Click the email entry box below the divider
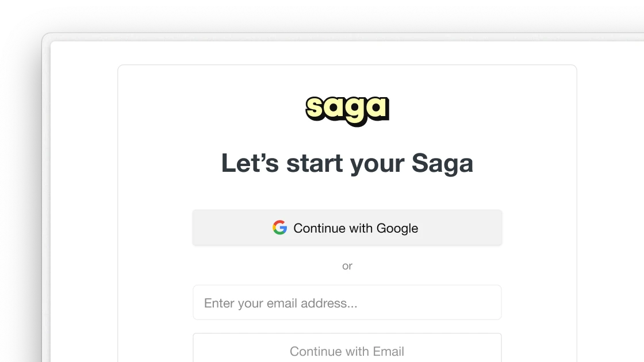644x362 pixels. click(347, 302)
